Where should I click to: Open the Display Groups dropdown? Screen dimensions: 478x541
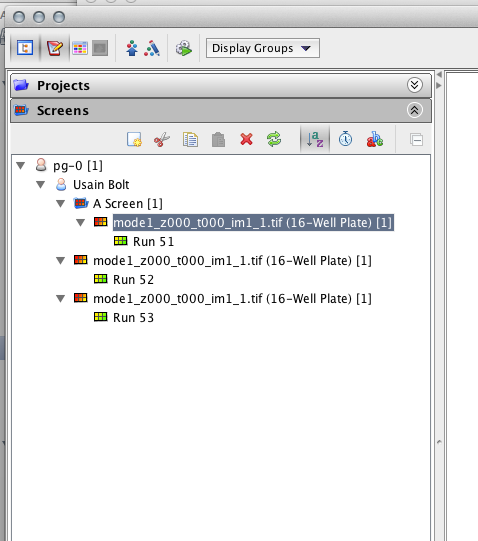[x=263, y=48]
